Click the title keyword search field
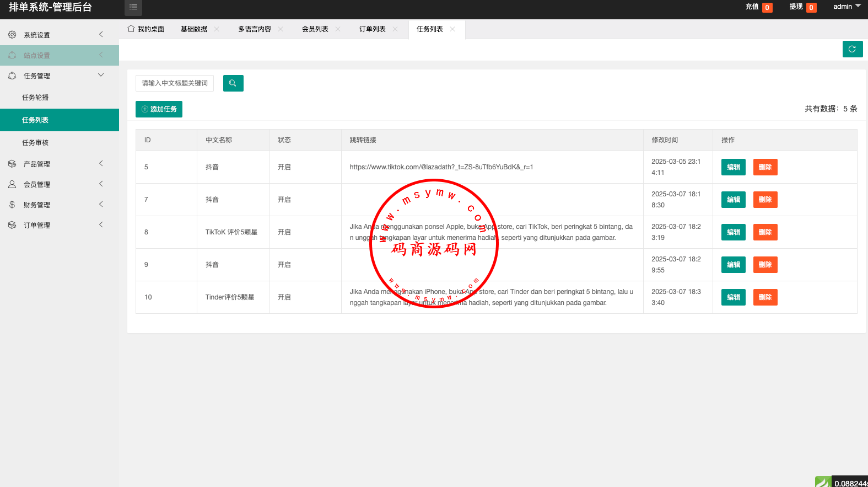 [x=175, y=83]
